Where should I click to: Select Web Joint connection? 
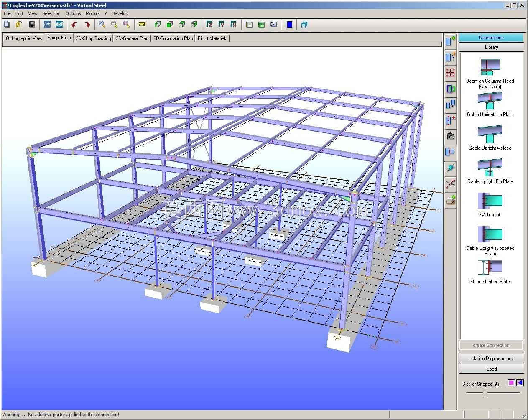pyautogui.click(x=490, y=205)
